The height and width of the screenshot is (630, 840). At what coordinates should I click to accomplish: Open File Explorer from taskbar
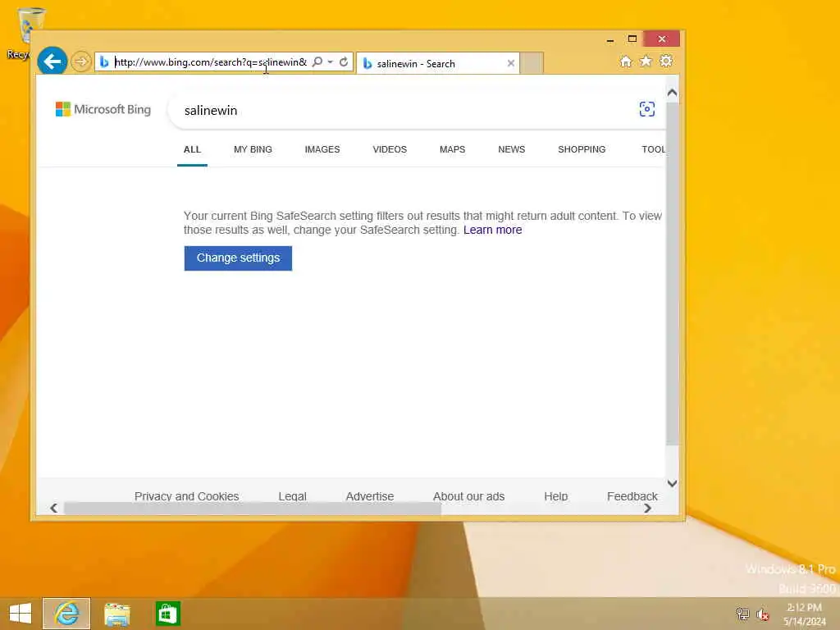tap(117, 614)
